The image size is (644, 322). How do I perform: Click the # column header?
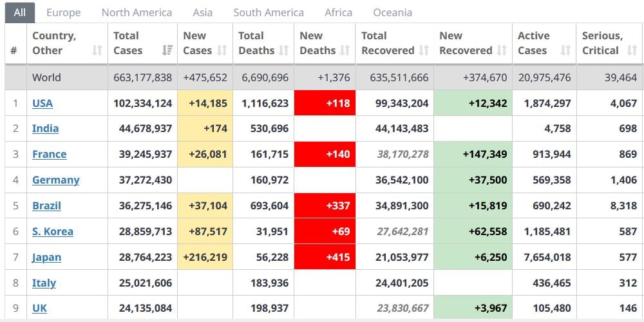(x=14, y=50)
